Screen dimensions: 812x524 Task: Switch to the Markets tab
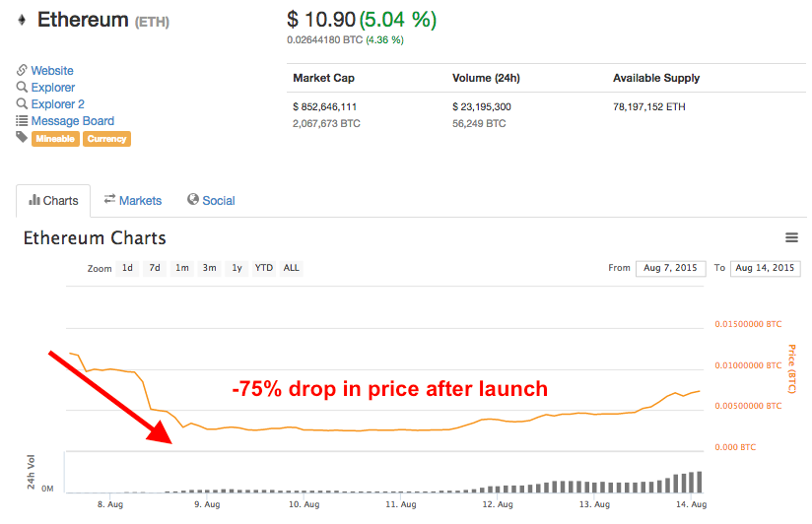point(133,200)
